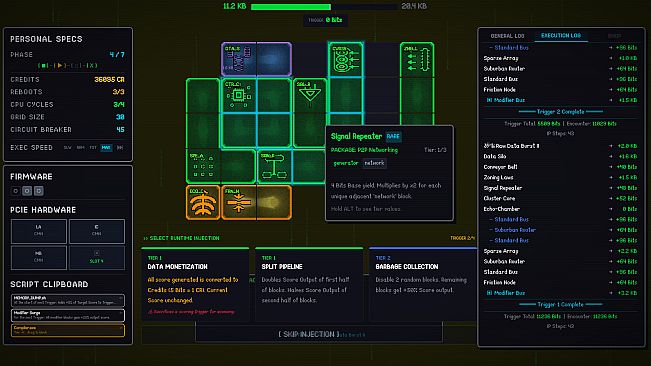The image size is (651, 366).
Task: Set exec speed to the slowest option
Action: pyautogui.click(x=67, y=148)
